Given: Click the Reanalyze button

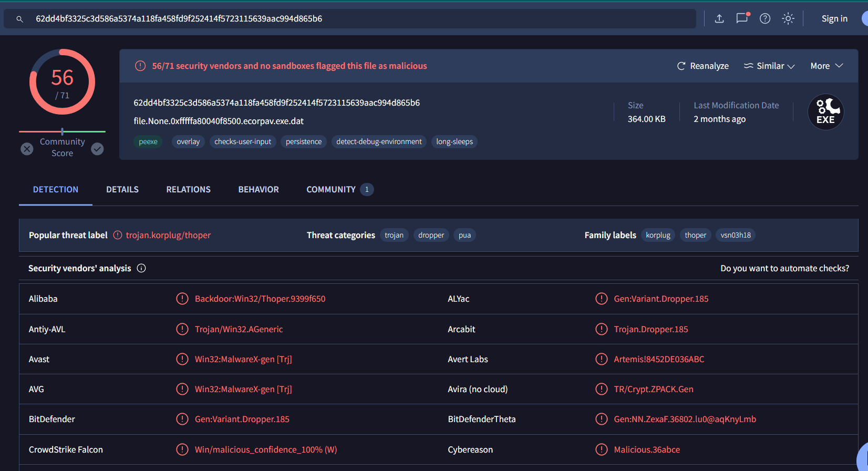Looking at the screenshot, I should [702, 66].
